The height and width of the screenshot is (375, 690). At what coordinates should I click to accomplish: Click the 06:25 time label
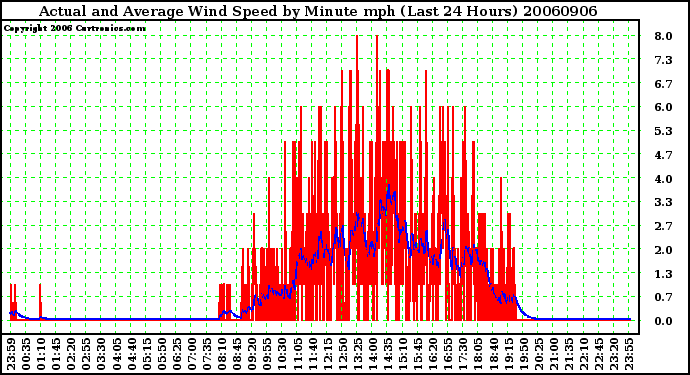pyautogui.click(x=176, y=354)
